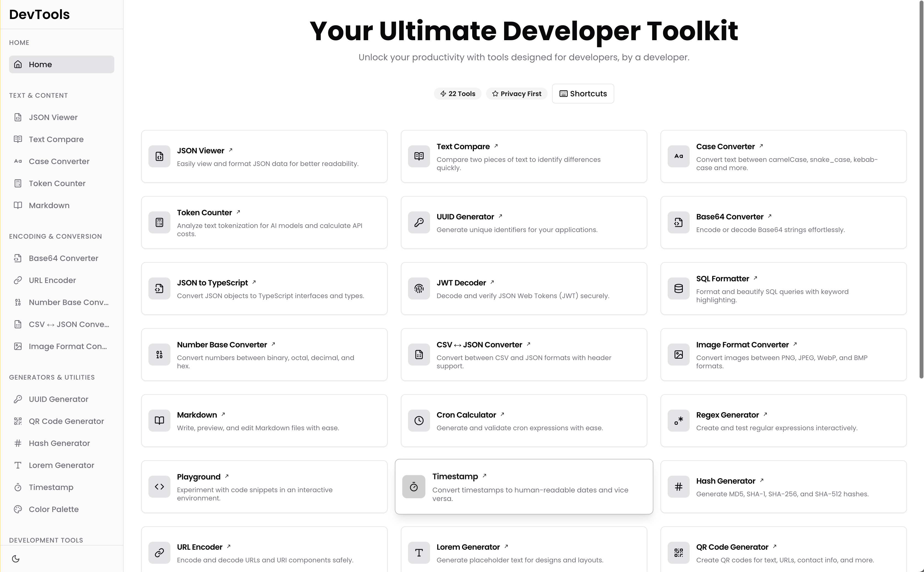Click the 22 Tools badge
This screenshot has width=924, height=572.
pyautogui.click(x=458, y=93)
